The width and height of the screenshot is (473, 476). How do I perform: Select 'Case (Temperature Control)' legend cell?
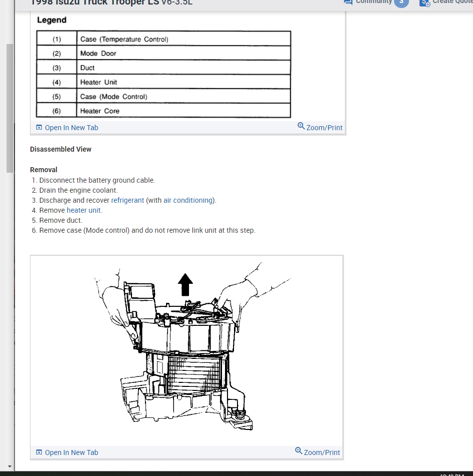click(x=183, y=39)
